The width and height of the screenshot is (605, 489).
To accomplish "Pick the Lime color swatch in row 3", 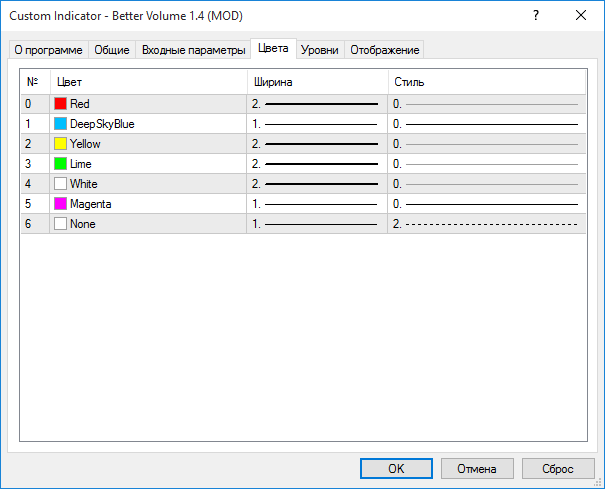I will pos(60,164).
